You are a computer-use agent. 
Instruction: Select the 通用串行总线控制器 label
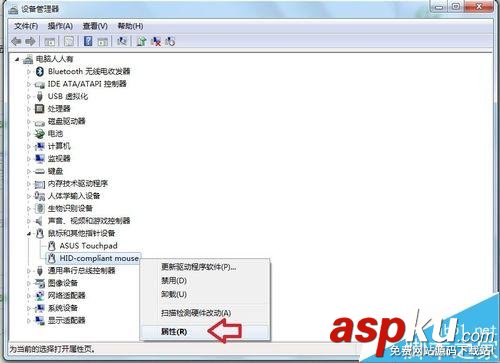(81, 270)
